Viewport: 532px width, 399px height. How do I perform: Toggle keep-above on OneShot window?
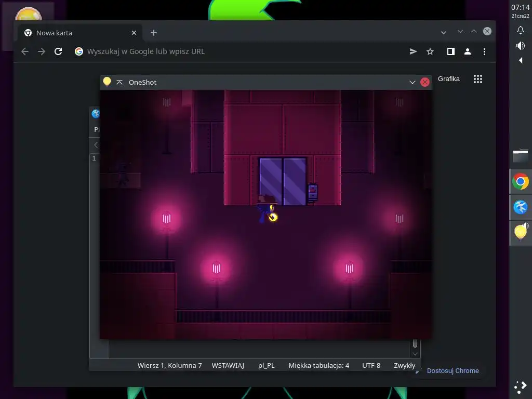point(119,82)
